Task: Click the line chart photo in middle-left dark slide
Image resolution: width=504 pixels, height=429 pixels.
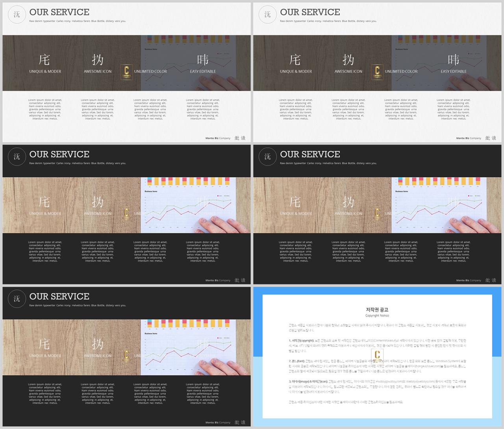Action: 188,205
